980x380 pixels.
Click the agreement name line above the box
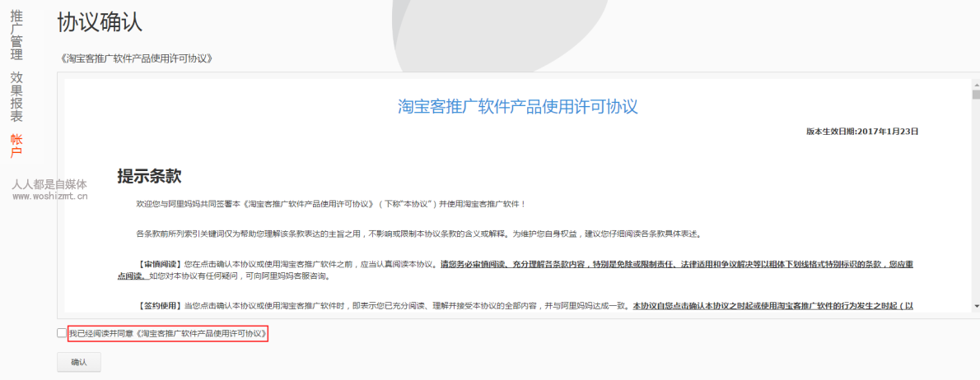138,58
